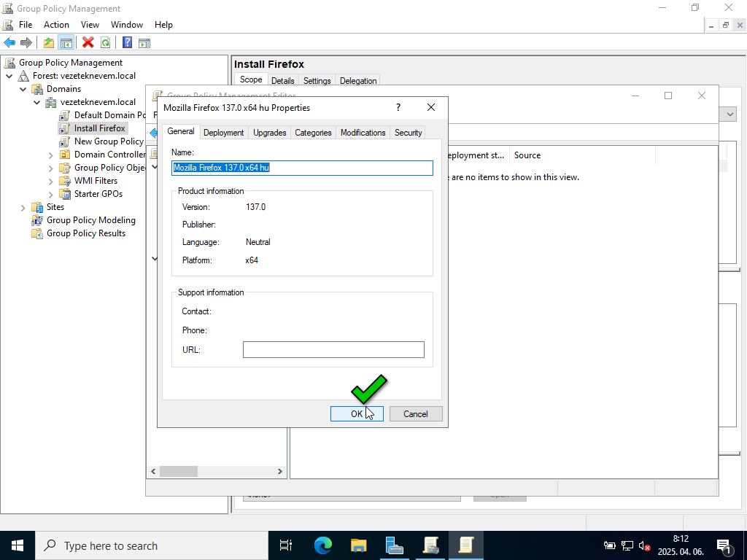Image resolution: width=747 pixels, height=560 pixels.
Task: Select Group Policy Modeling in the tree
Action: (91, 220)
